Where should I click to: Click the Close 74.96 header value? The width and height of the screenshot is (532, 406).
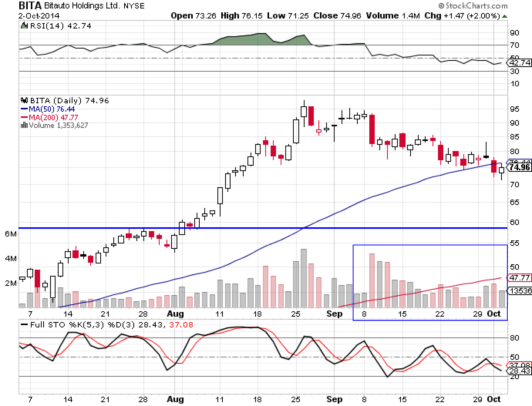[337, 16]
